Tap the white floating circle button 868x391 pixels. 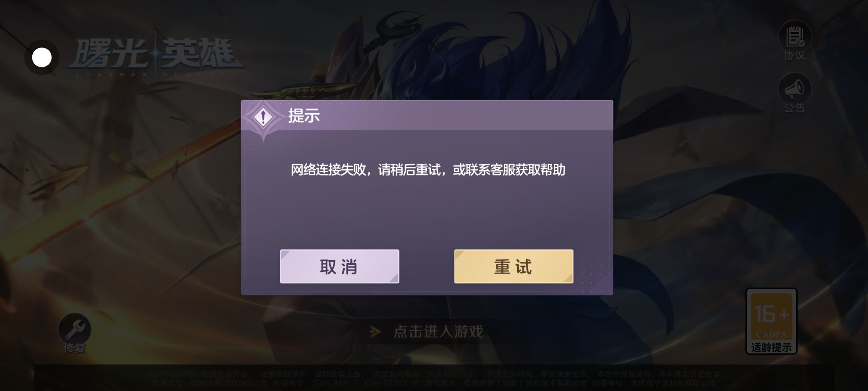(x=42, y=58)
